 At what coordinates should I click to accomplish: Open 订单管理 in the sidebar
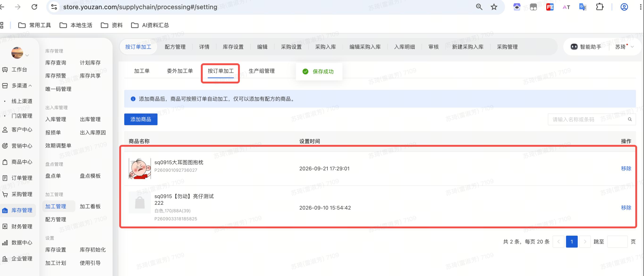coord(17,178)
